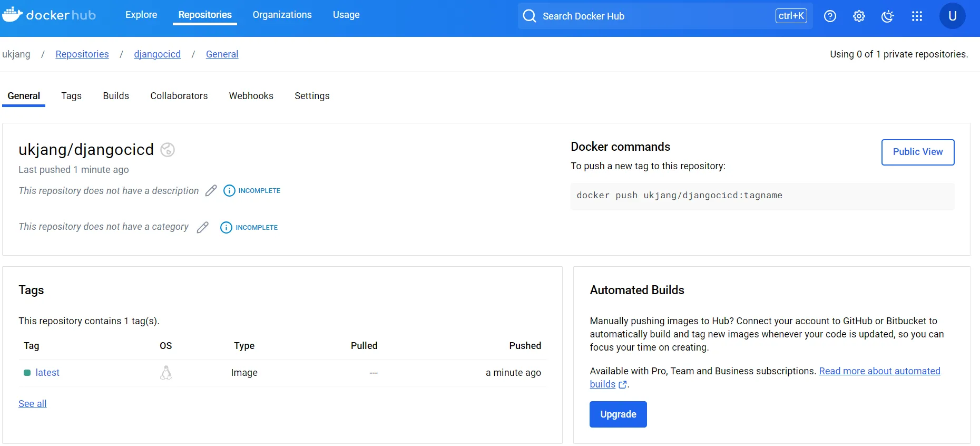
Task: Open the help question mark icon
Action: 830,16
